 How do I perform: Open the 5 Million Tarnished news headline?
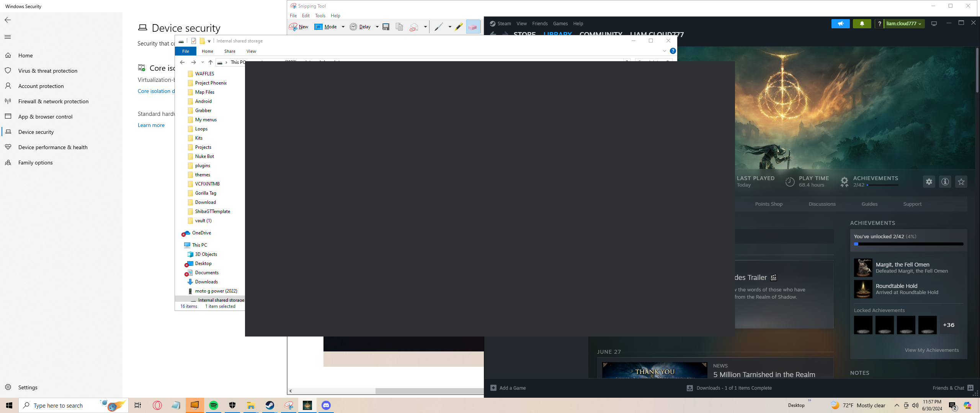coord(764,375)
